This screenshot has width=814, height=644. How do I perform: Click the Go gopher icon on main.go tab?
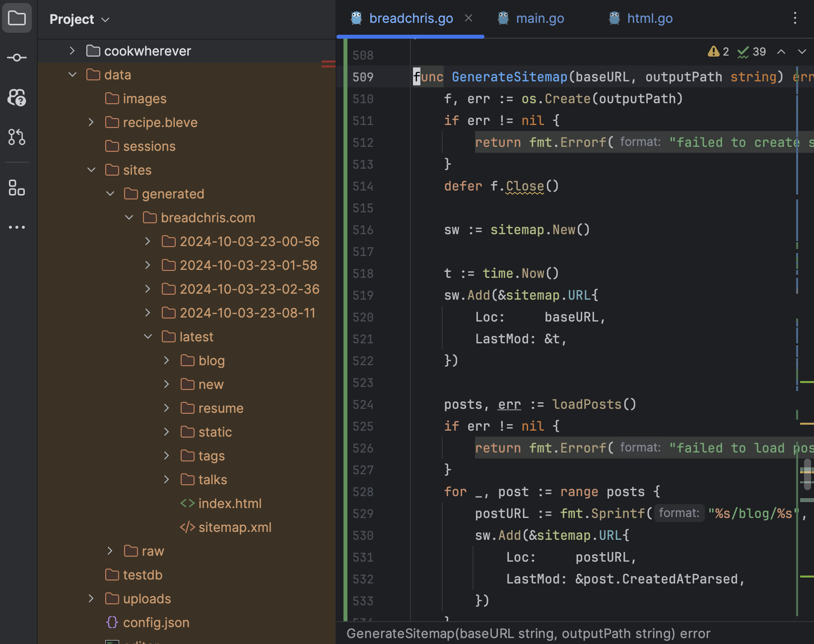(x=503, y=18)
